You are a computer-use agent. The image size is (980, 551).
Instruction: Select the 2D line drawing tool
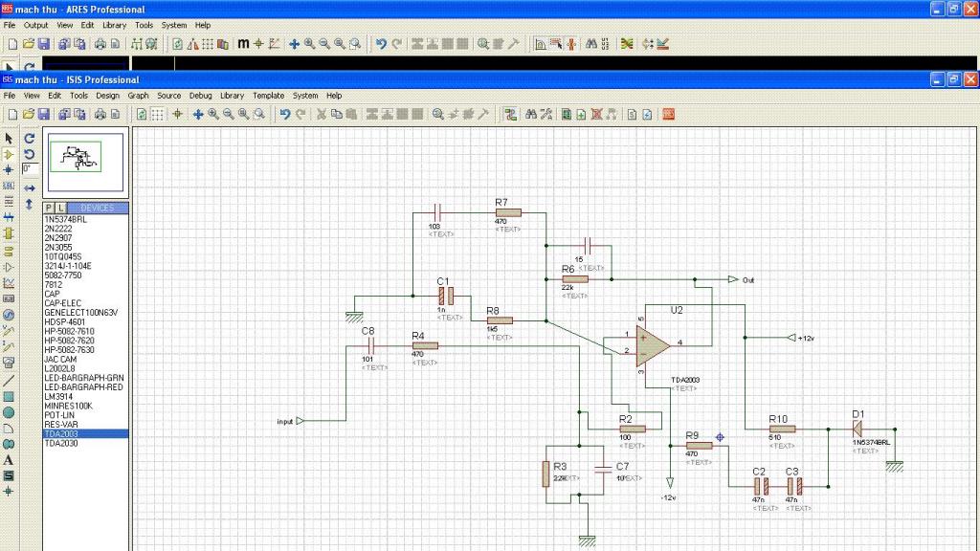click(9, 380)
